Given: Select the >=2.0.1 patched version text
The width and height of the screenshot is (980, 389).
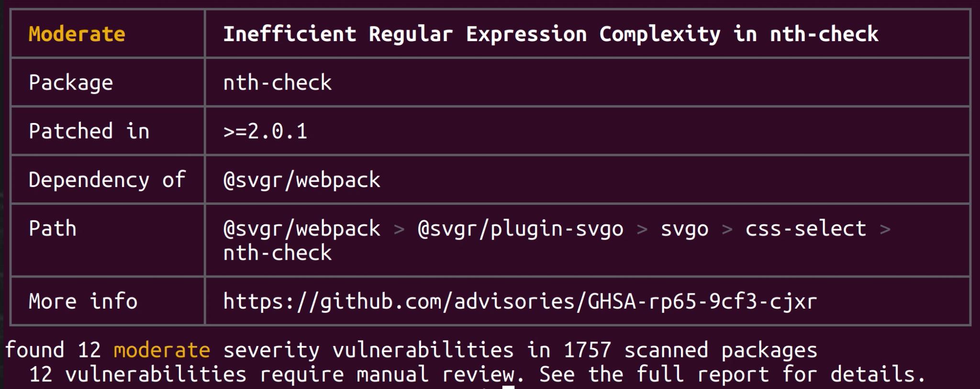Looking at the screenshot, I should (x=265, y=131).
